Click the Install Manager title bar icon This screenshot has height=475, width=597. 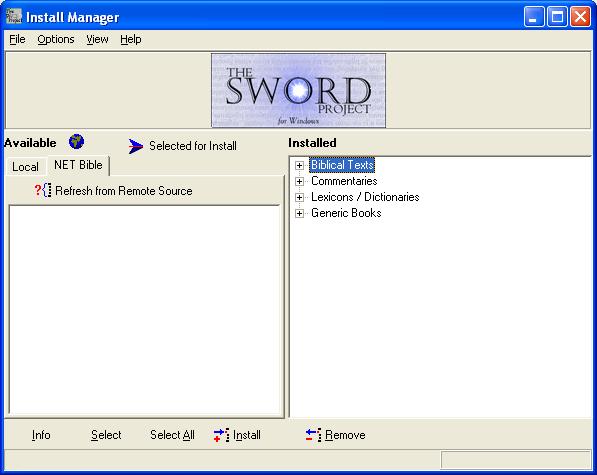pos(14,16)
